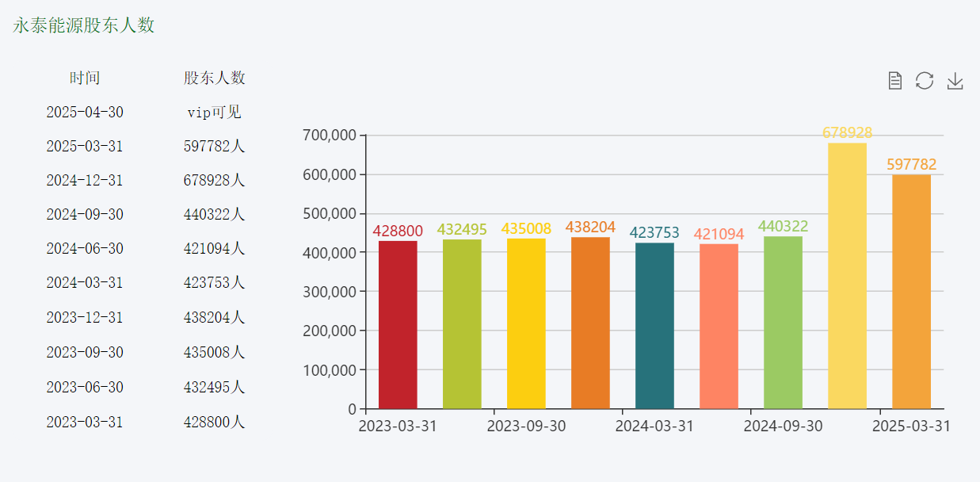This screenshot has width=980, height=482.
Task: Click the vip可见 cell
Action: 215,113
